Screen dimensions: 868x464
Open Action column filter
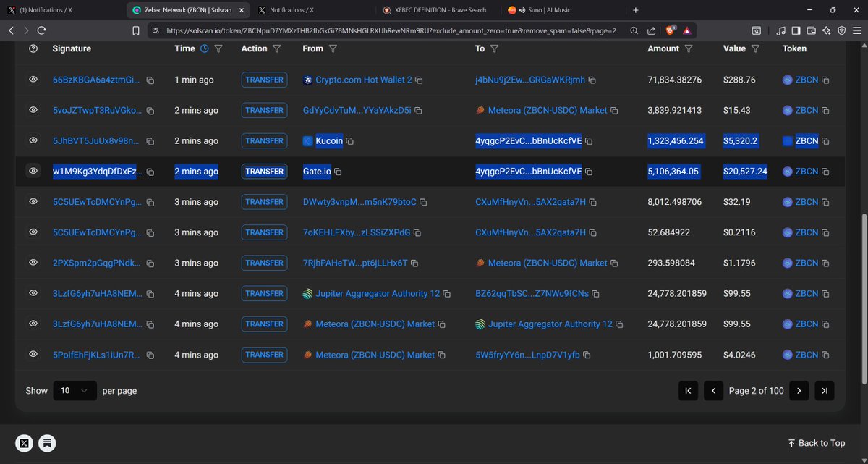pyautogui.click(x=277, y=48)
